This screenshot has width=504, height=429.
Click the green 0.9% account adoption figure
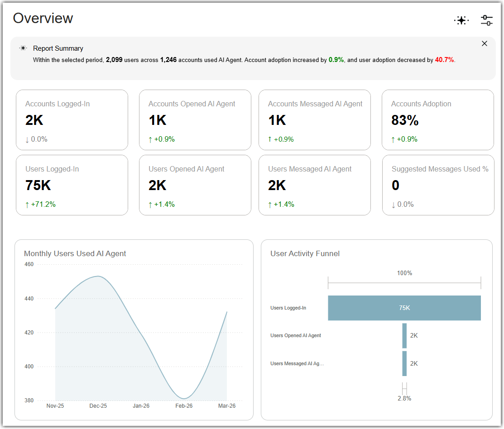click(x=336, y=60)
